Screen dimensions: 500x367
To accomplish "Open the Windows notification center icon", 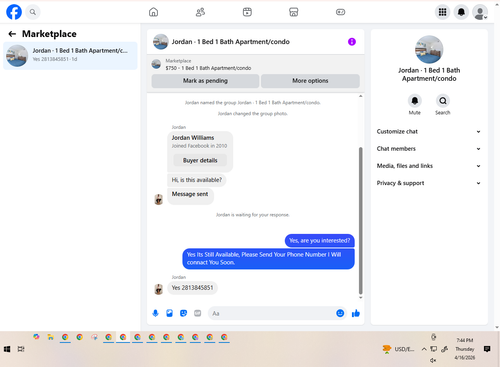I will [487, 349].
